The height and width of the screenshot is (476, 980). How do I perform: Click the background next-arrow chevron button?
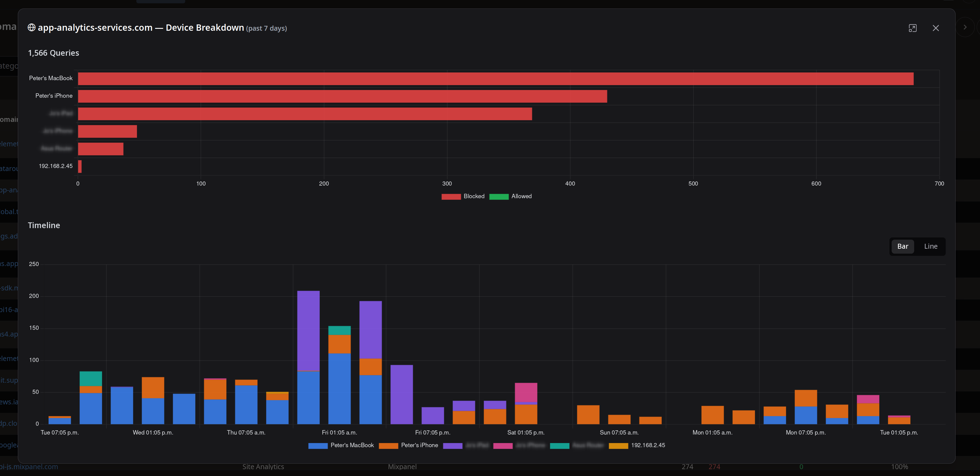(x=965, y=27)
